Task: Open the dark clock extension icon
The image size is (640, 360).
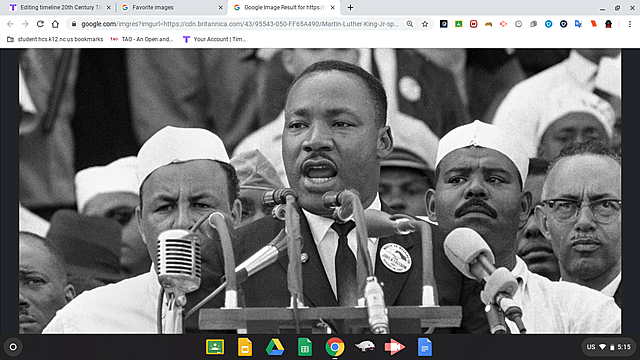Action: point(444,24)
